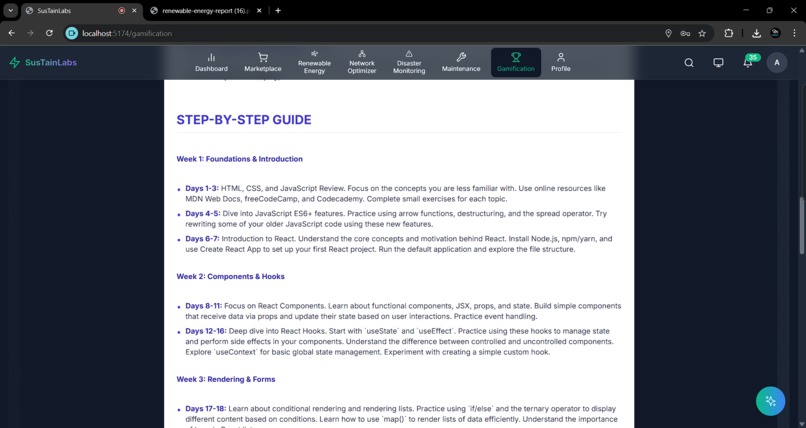Image resolution: width=806 pixels, height=428 pixels.
Task: Click Week 1: Foundations & Introduction heading
Action: pos(240,159)
